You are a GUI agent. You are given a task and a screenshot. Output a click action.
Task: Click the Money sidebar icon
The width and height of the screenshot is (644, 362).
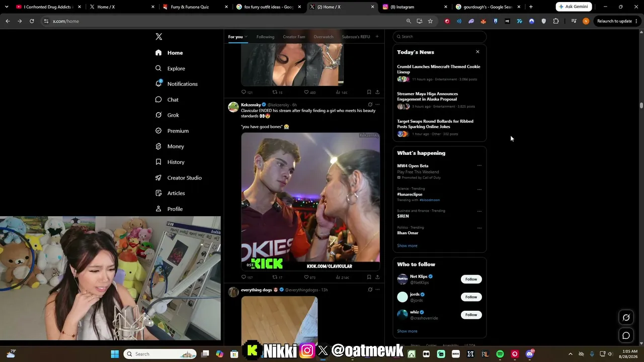tap(158, 146)
